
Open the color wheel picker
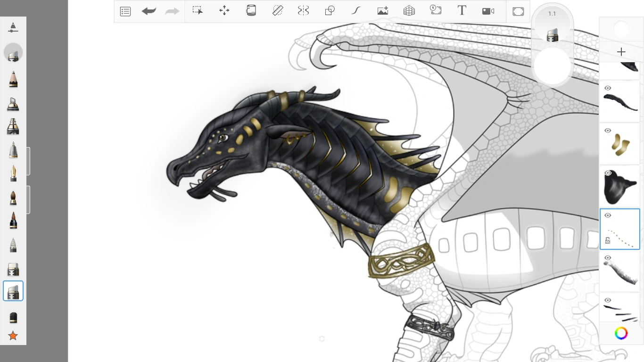point(621,333)
